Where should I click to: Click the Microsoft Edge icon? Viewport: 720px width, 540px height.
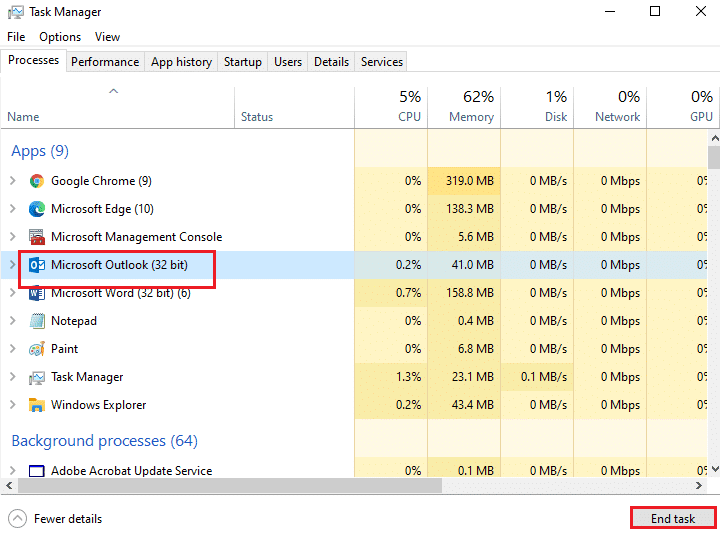[37, 209]
